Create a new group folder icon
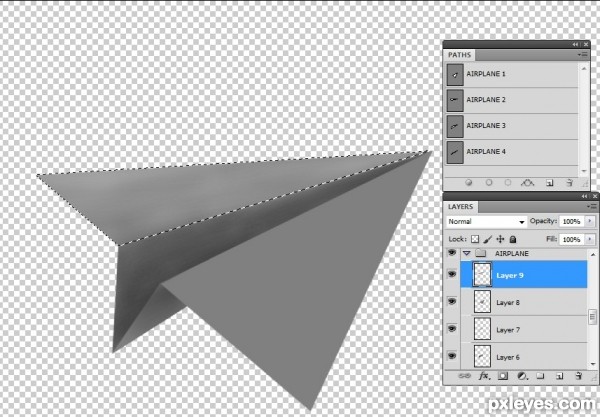This screenshot has width=600, height=417. click(x=540, y=376)
